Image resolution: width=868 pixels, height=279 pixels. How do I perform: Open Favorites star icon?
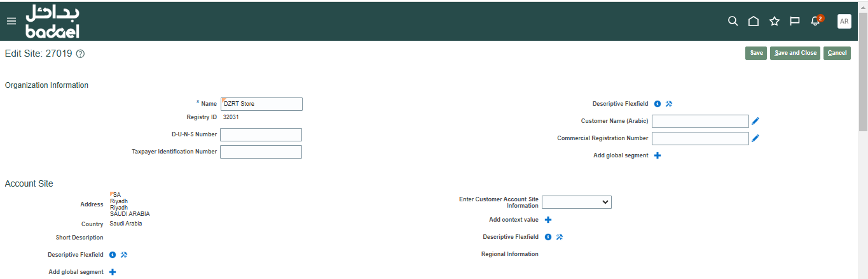click(x=774, y=21)
